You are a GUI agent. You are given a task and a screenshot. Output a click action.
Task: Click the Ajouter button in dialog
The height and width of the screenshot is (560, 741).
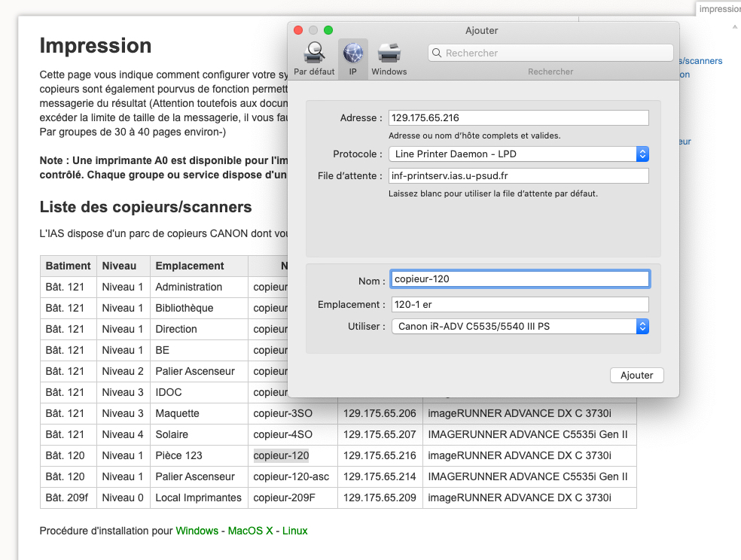(x=636, y=376)
